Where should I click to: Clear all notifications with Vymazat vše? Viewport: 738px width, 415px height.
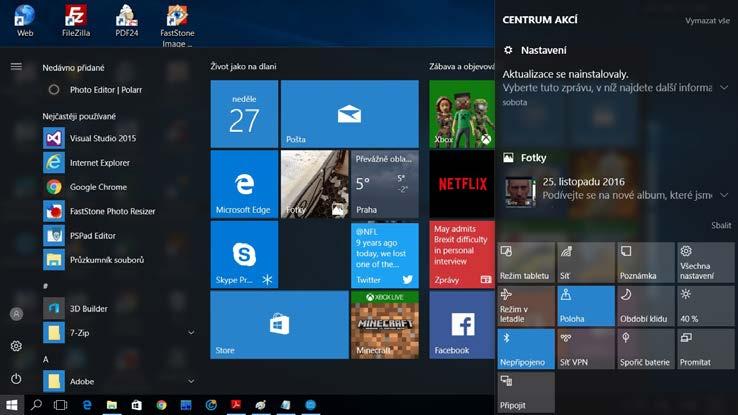pyautogui.click(x=707, y=21)
